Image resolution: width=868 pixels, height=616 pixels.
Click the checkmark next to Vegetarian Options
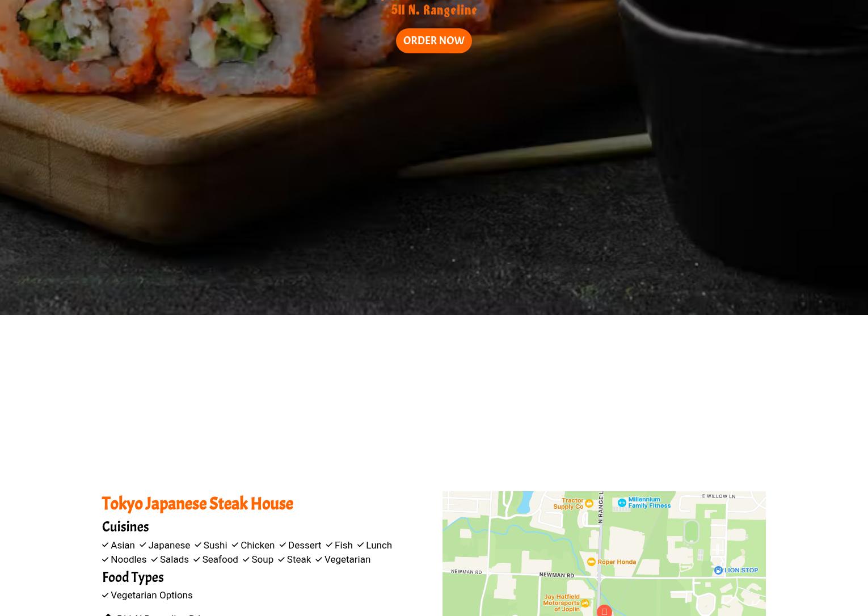point(105,595)
